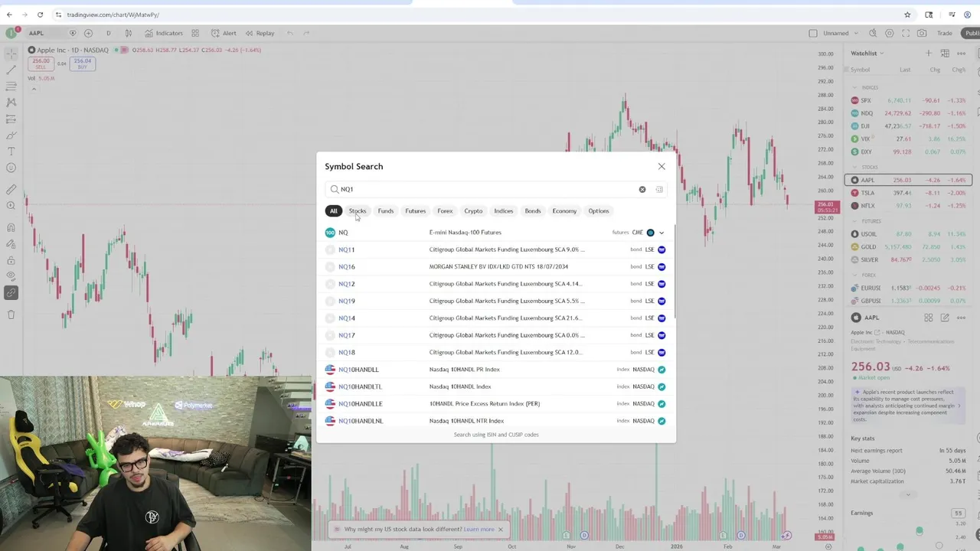Open the Watchlist name dropdown

[867, 54]
